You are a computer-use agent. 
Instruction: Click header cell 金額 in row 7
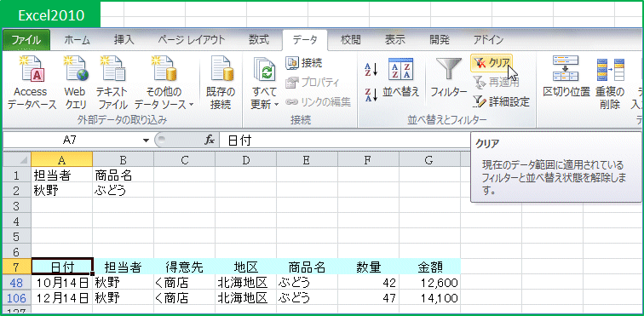tap(429, 267)
